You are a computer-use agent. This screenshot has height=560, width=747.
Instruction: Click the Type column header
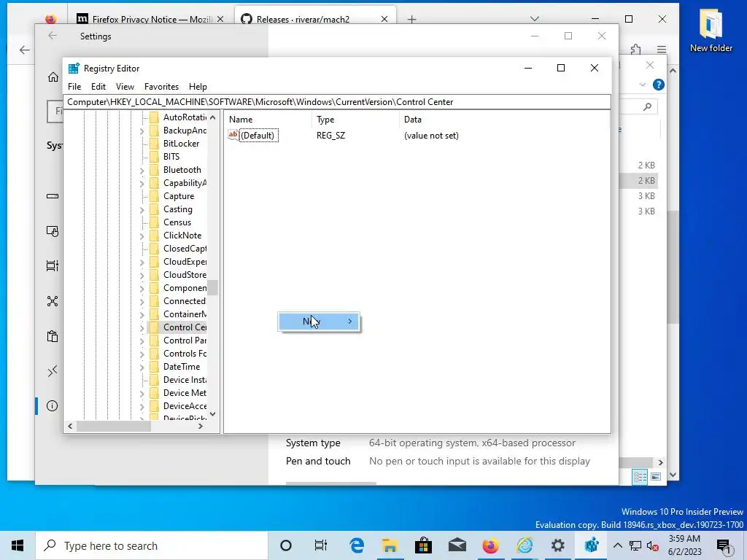(325, 120)
